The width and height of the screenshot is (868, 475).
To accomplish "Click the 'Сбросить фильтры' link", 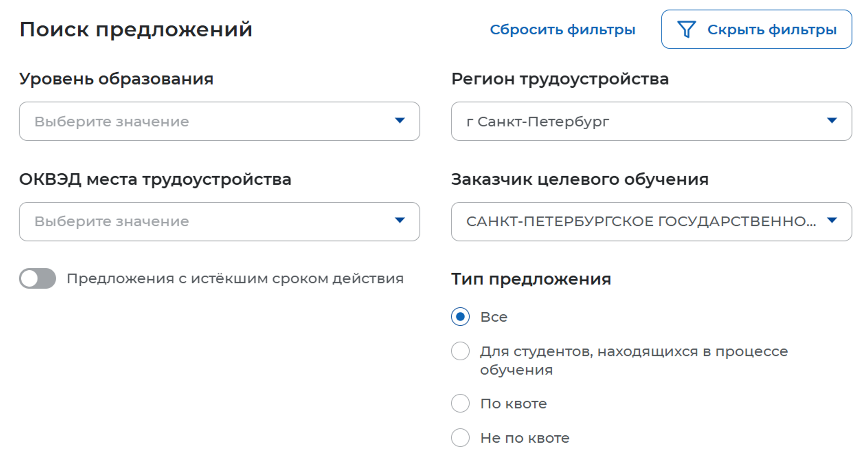I will click(562, 30).
